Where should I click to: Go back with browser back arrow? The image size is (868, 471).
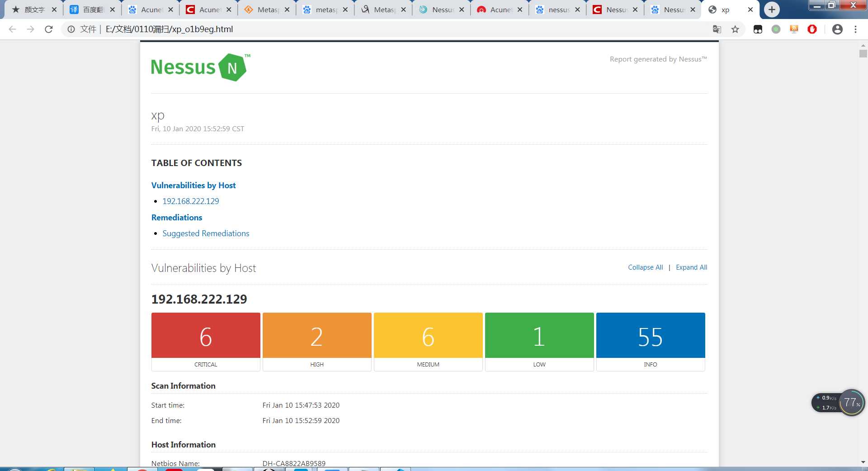click(x=12, y=29)
